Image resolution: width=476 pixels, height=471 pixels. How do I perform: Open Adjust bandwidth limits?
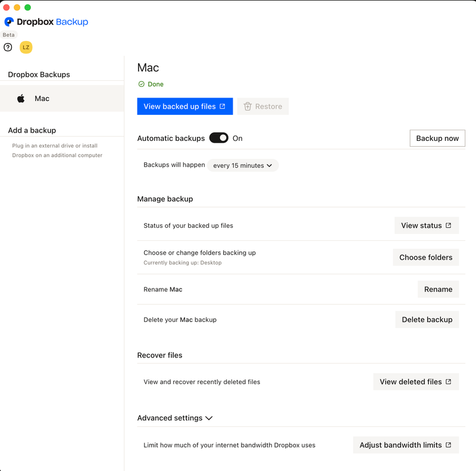pyautogui.click(x=405, y=445)
